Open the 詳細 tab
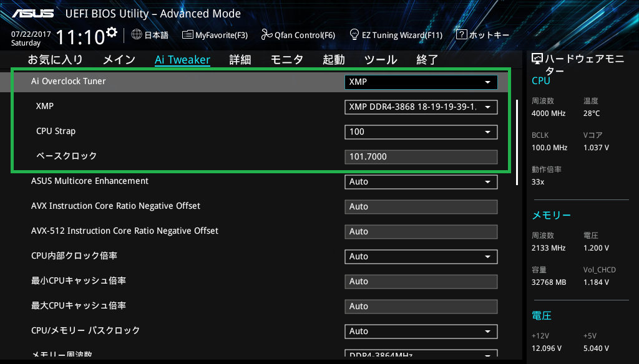 click(x=240, y=60)
